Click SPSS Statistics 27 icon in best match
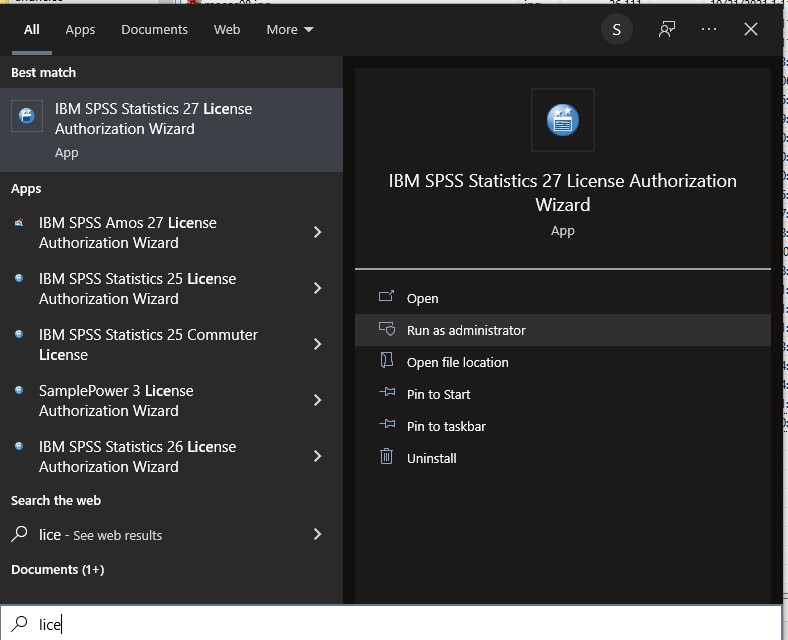Viewport: 788px width, 640px height. (x=27, y=116)
